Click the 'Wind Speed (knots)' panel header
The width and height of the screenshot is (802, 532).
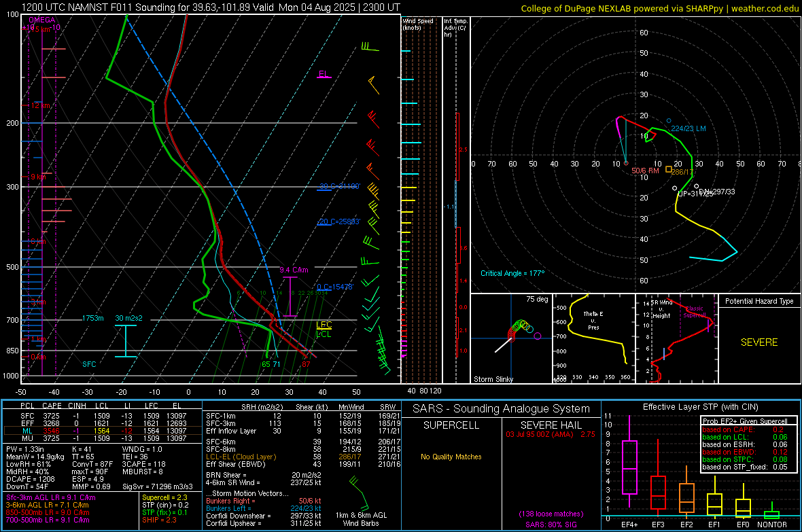(418, 24)
